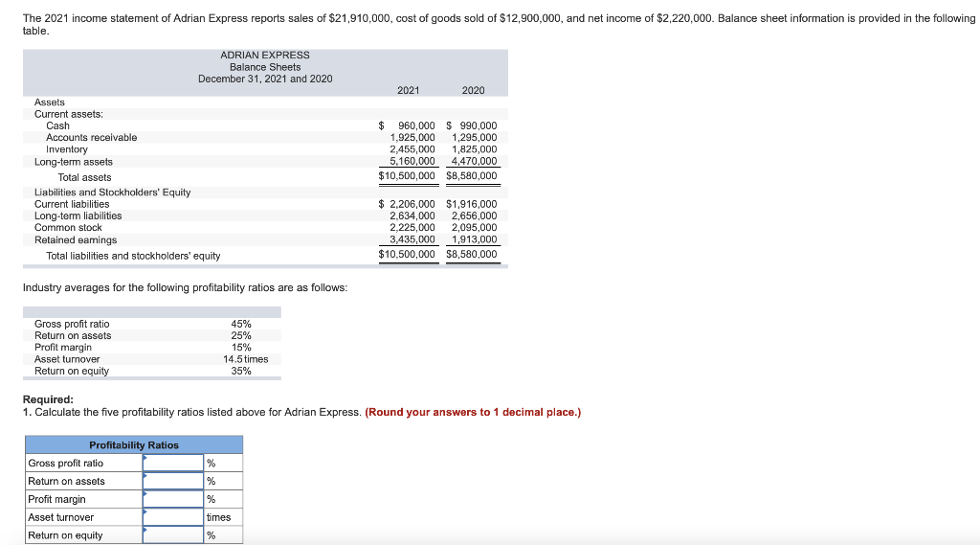Click the Profit margin answer field
980x545 pixels.
point(173,499)
